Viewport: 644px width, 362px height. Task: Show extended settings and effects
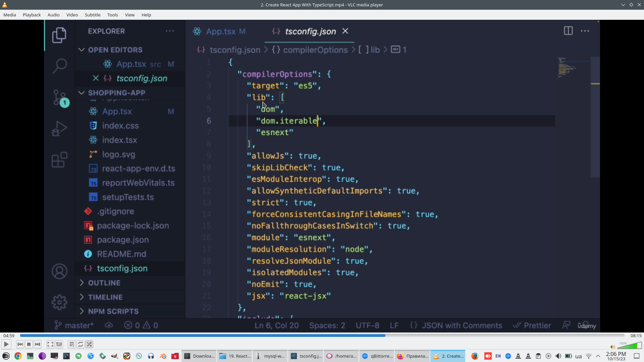[x=59, y=344]
